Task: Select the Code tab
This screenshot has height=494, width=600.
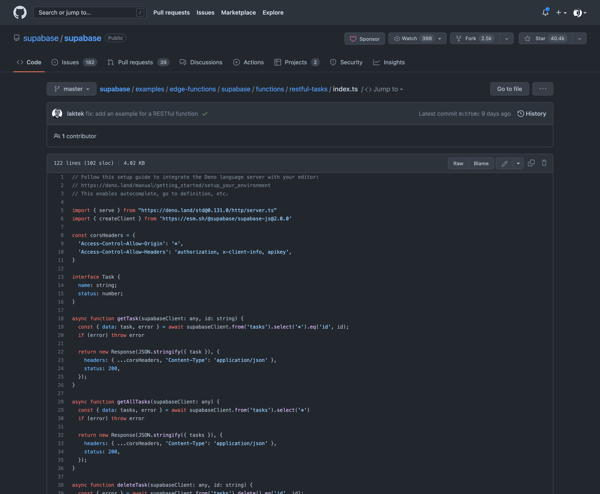Action: point(29,62)
